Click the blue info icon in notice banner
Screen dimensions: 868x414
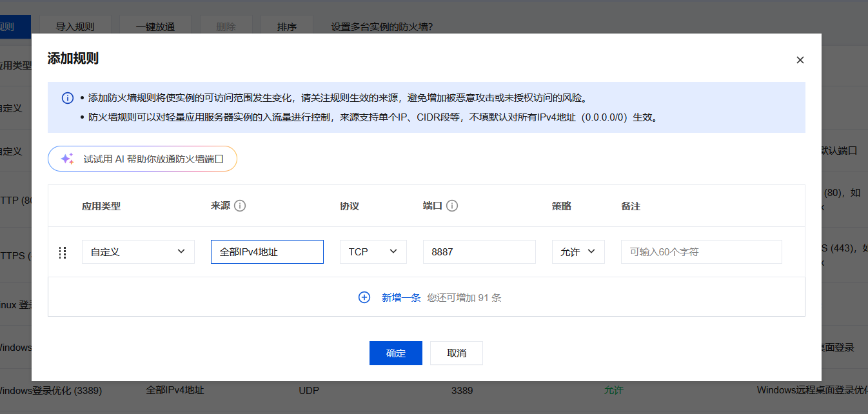(x=68, y=98)
